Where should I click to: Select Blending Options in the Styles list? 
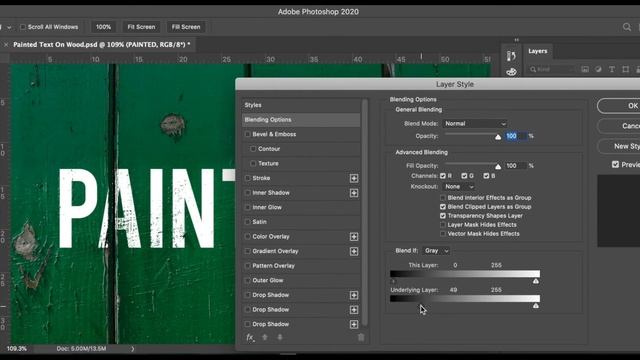coord(301,120)
